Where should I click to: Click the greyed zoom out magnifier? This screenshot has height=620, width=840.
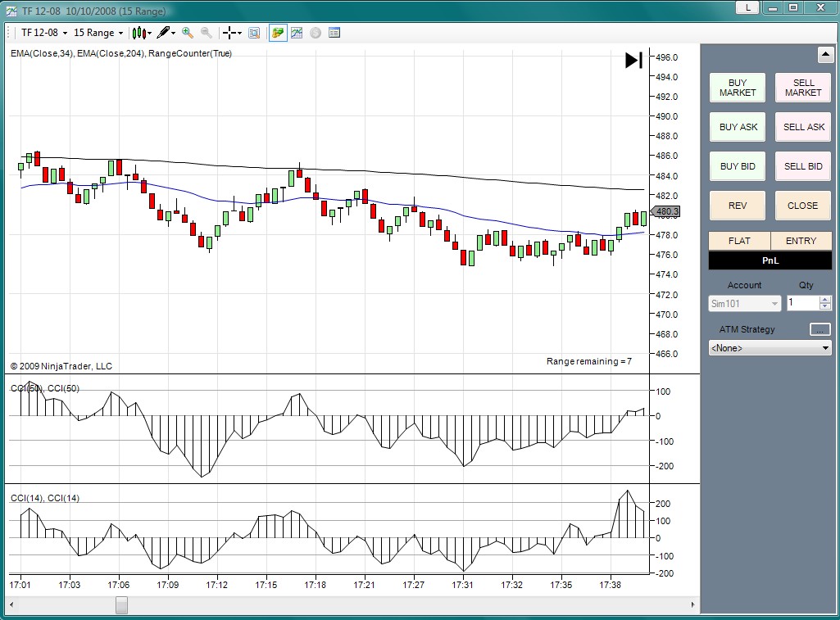[x=207, y=33]
